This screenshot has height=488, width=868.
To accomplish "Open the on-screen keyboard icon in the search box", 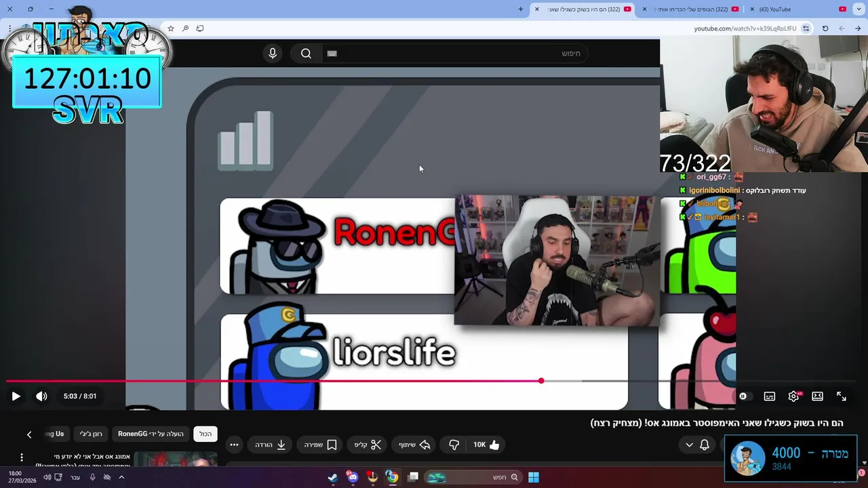I will (332, 54).
